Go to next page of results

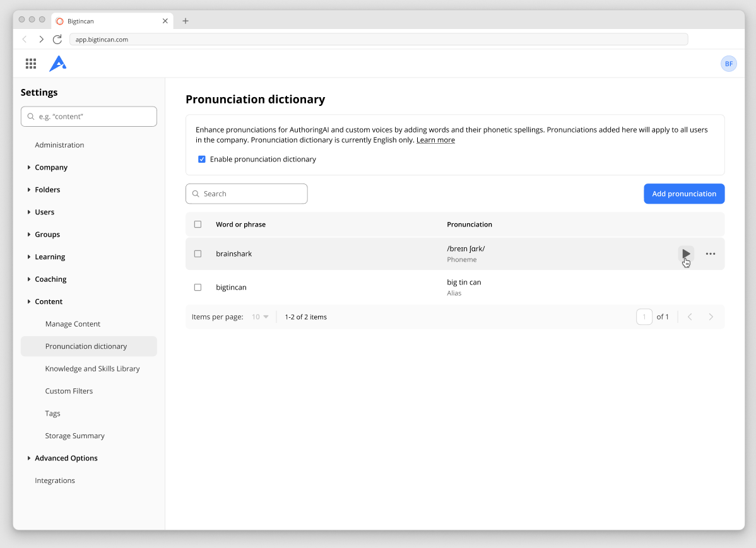(711, 317)
